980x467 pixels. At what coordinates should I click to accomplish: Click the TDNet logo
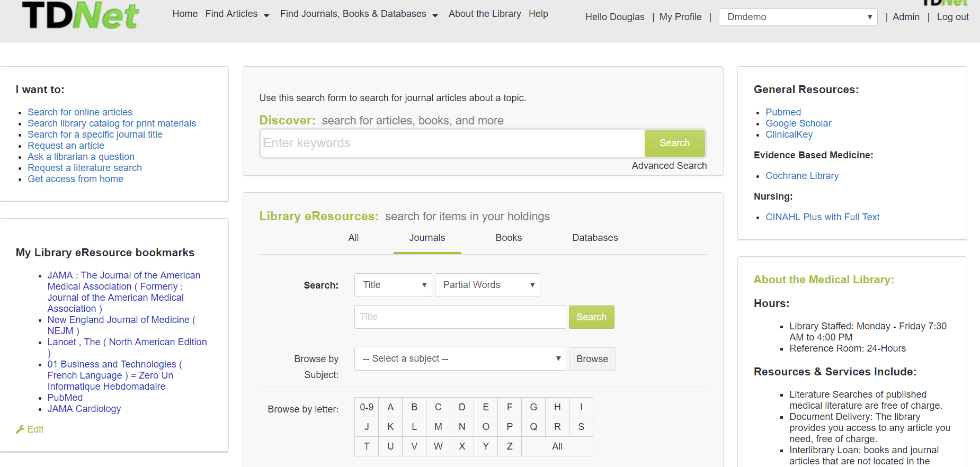coord(81,15)
